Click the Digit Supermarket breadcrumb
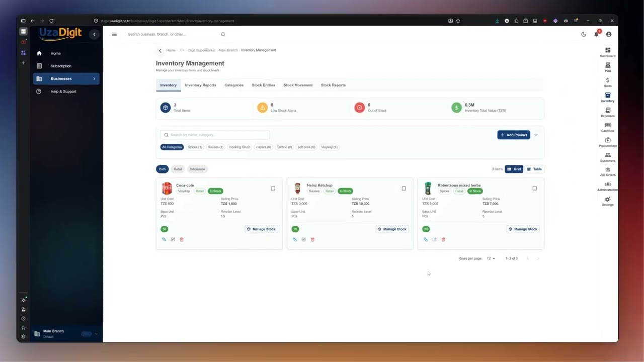This screenshot has width=644, height=362. (x=202, y=50)
